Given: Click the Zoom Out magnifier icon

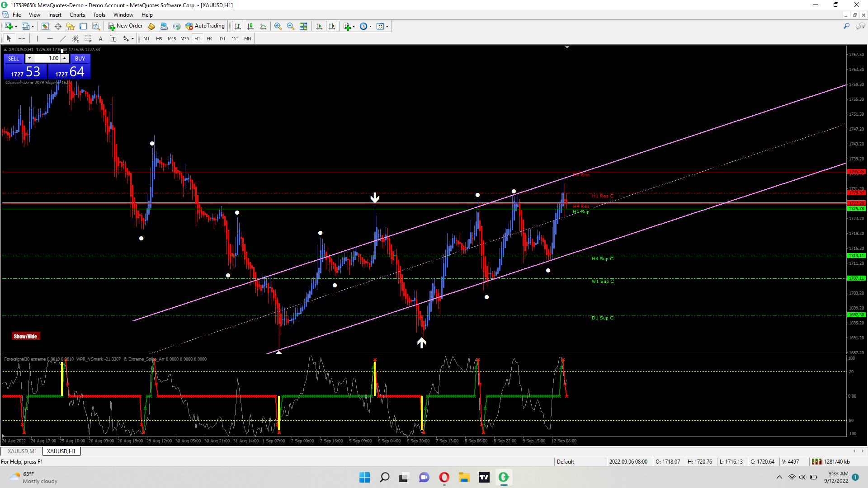Looking at the screenshot, I should (x=291, y=26).
